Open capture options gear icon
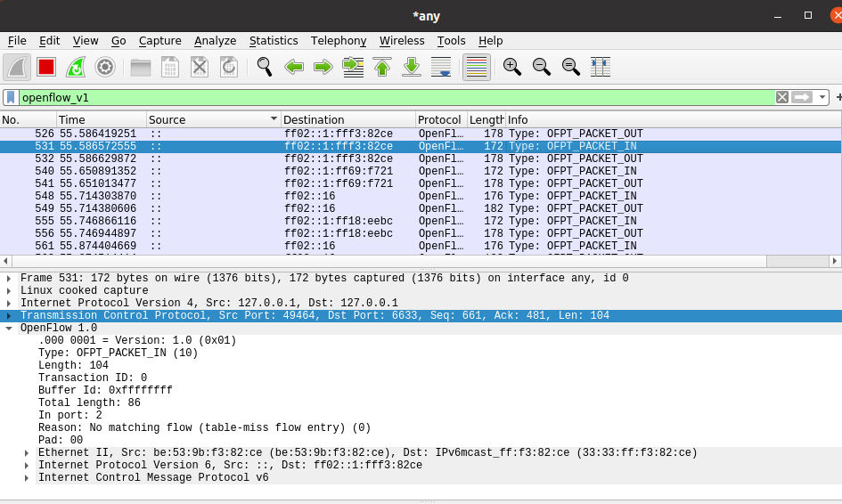842x504 pixels. tap(105, 67)
